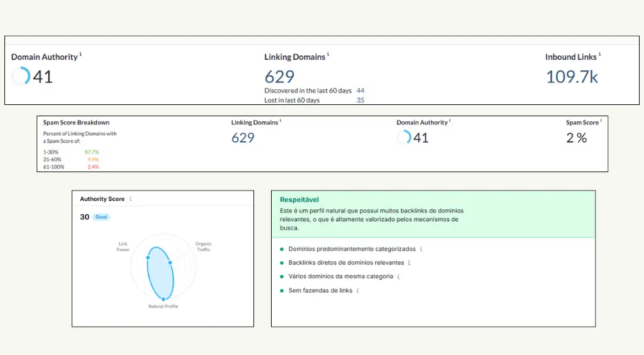
Task: Click info icon by second Domain Authority label
Action: point(450,121)
